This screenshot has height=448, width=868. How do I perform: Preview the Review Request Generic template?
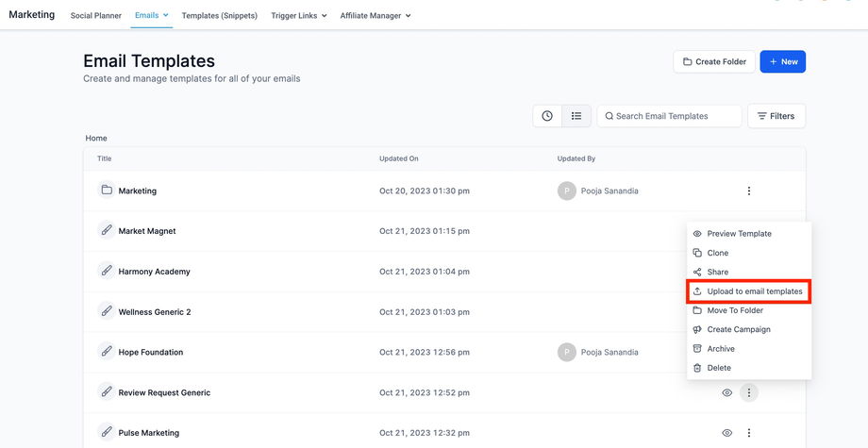click(x=727, y=392)
